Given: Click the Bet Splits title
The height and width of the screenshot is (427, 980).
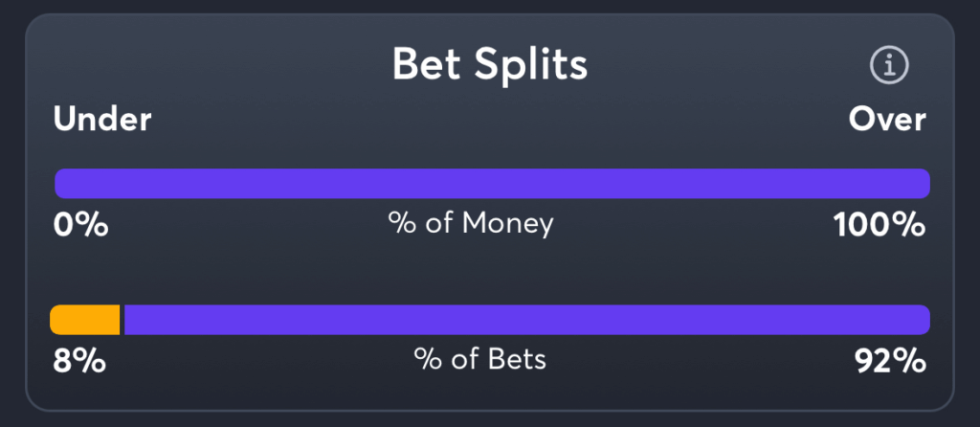Looking at the screenshot, I should pyautogui.click(x=490, y=64).
